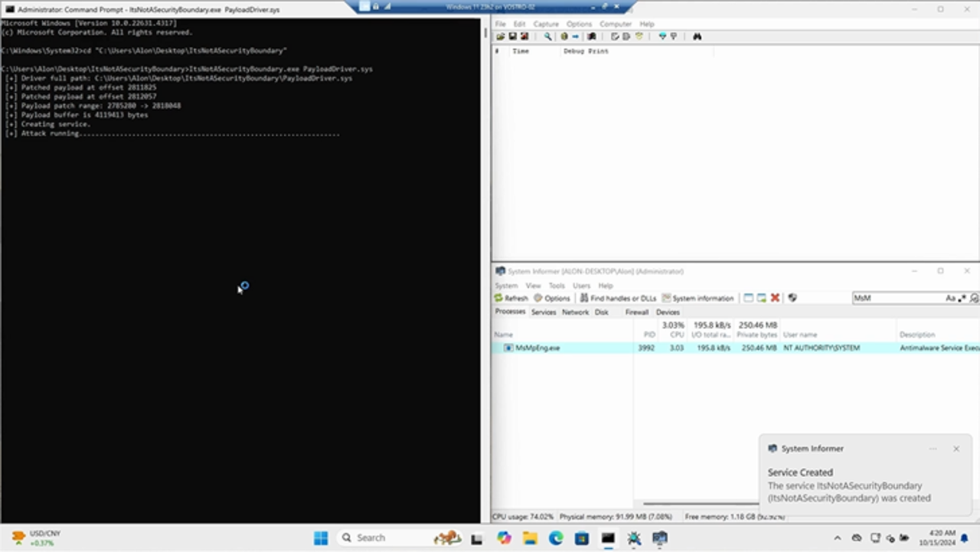Open System information in System Informer
The width and height of the screenshot is (980, 552).
pos(697,298)
